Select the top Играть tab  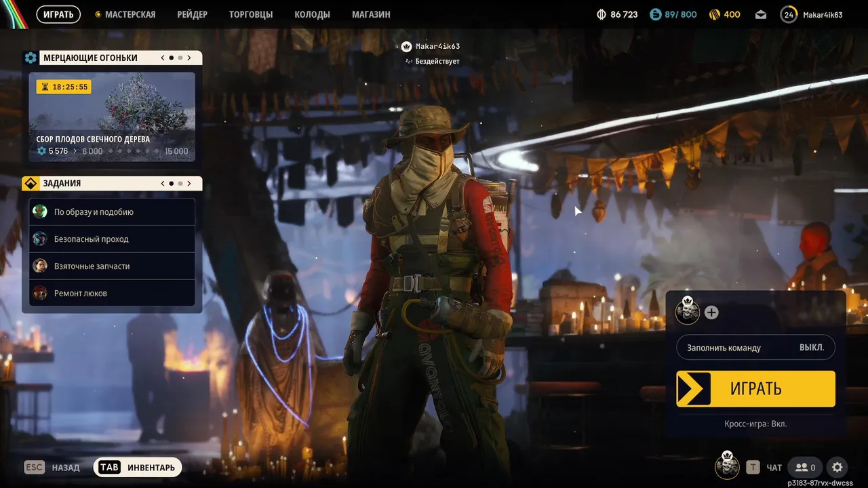point(58,14)
